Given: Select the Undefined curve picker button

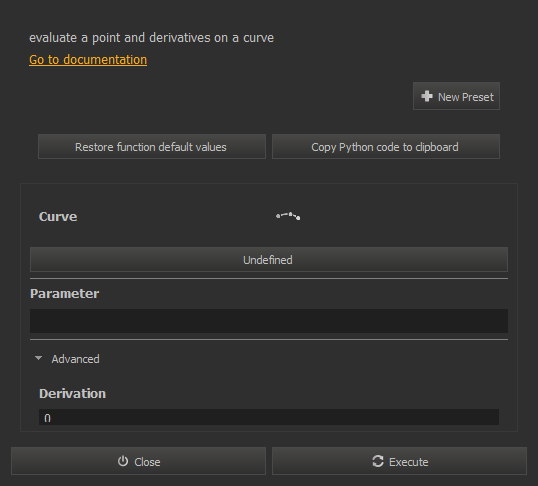Looking at the screenshot, I should point(269,259).
